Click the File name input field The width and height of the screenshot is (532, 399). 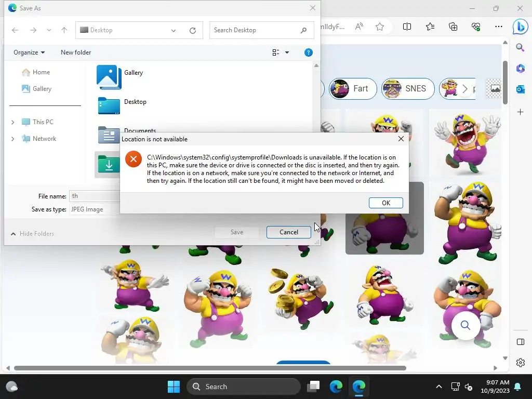coord(95,196)
